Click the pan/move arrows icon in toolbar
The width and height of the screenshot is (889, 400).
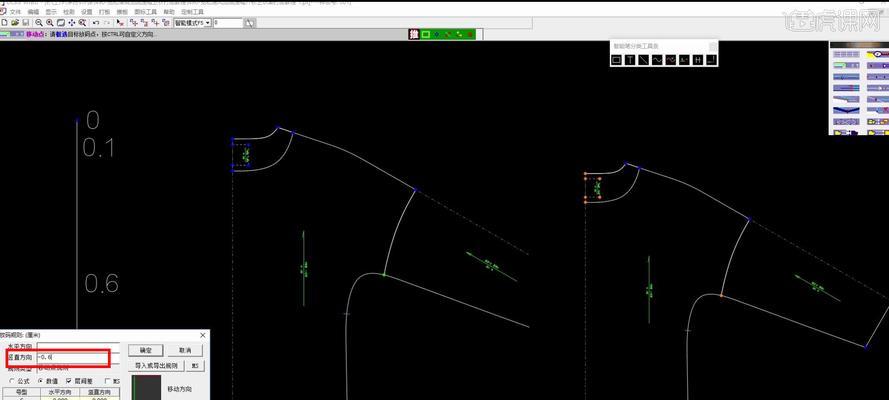click(72, 23)
